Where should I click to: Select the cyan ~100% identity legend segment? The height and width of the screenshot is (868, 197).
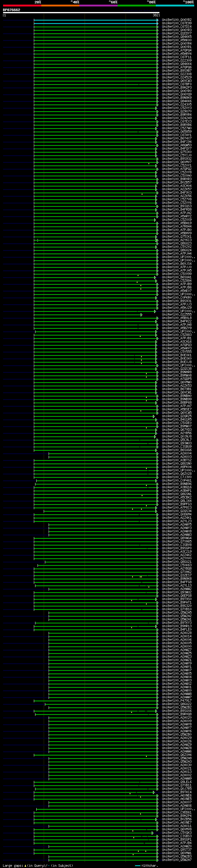click(175, 6)
